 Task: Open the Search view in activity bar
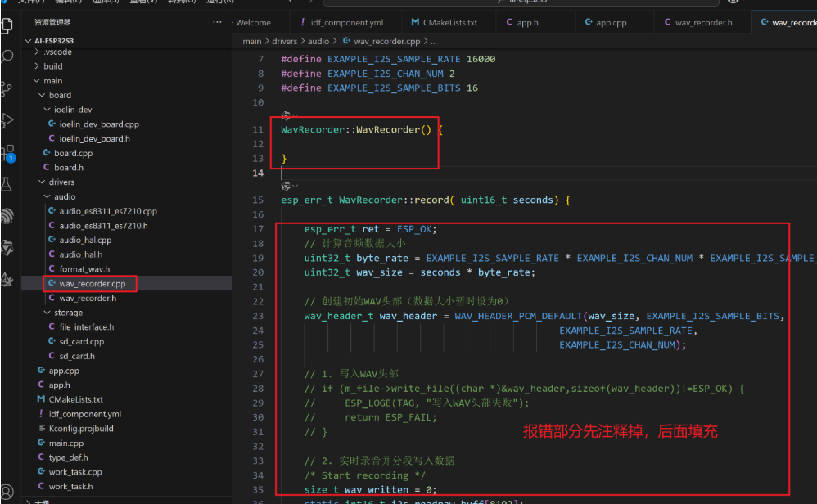tap(7, 56)
